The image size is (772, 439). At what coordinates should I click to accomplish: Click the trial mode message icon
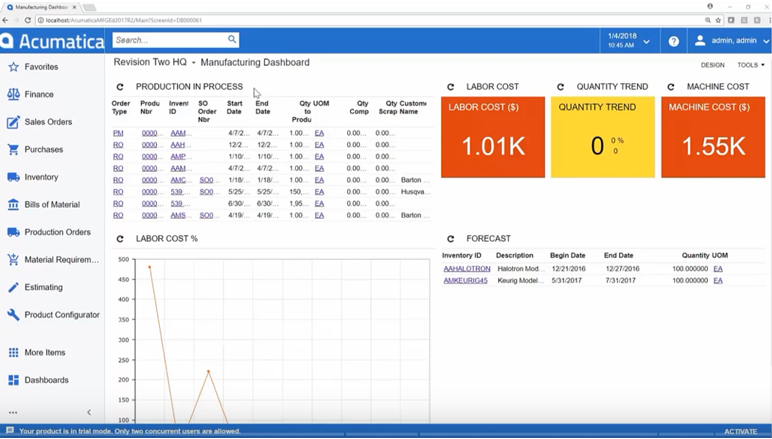click(10, 431)
